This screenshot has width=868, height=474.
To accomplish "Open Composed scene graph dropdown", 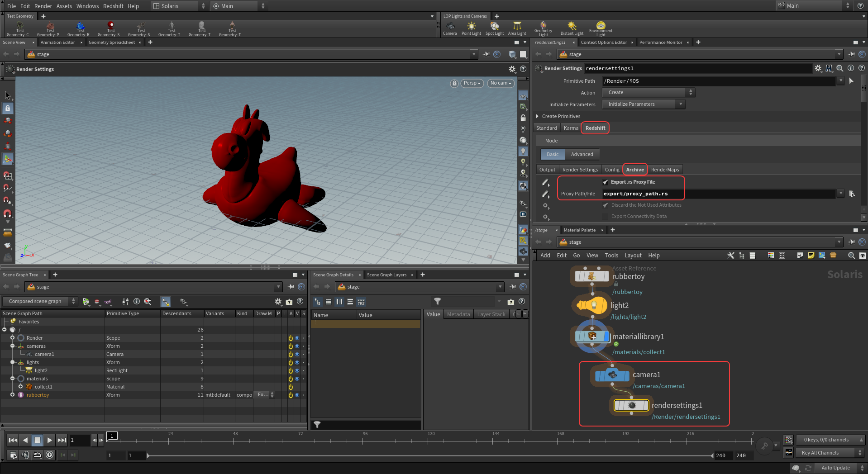I will [40, 302].
